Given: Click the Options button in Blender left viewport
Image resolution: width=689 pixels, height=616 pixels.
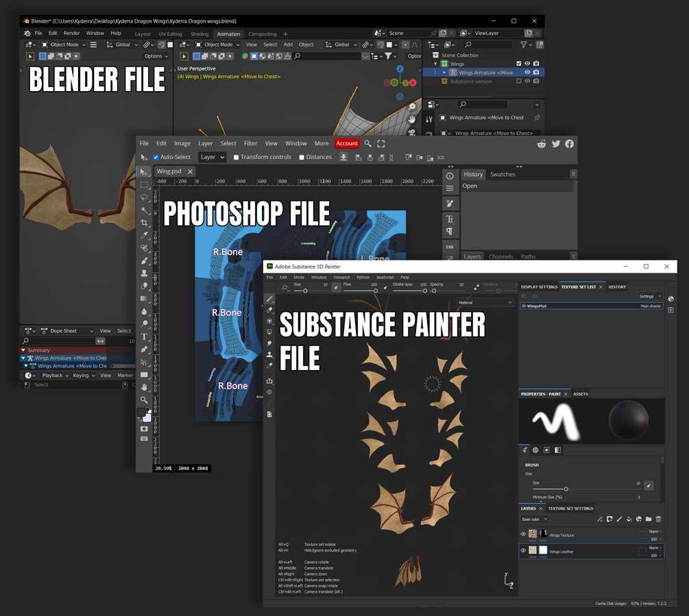Looking at the screenshot, I should click(156, 56).
